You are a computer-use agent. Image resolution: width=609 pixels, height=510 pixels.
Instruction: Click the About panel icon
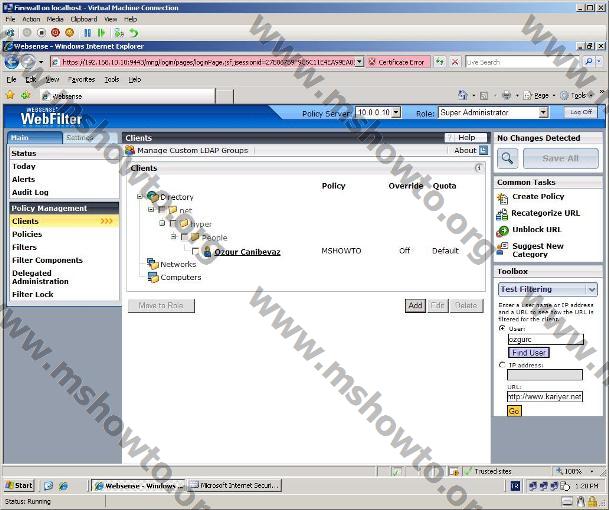[483, 150]
